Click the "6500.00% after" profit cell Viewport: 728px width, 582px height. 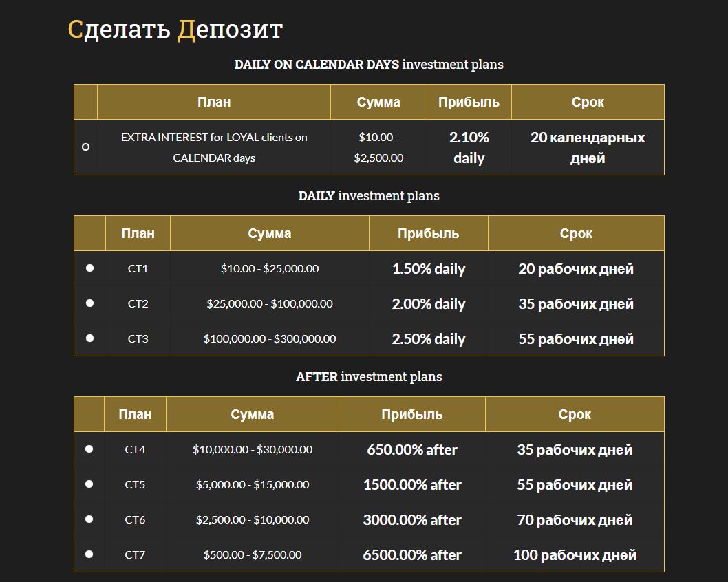(412, 554)
